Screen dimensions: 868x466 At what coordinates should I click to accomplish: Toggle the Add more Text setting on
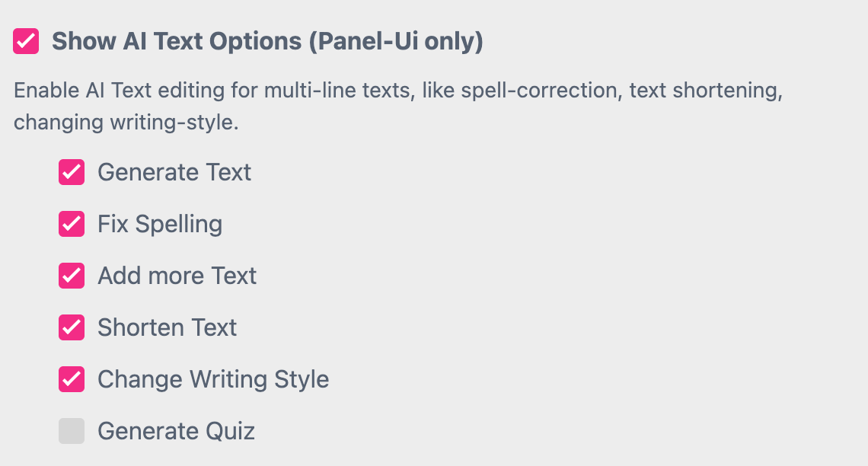click(x=71, y=276)
